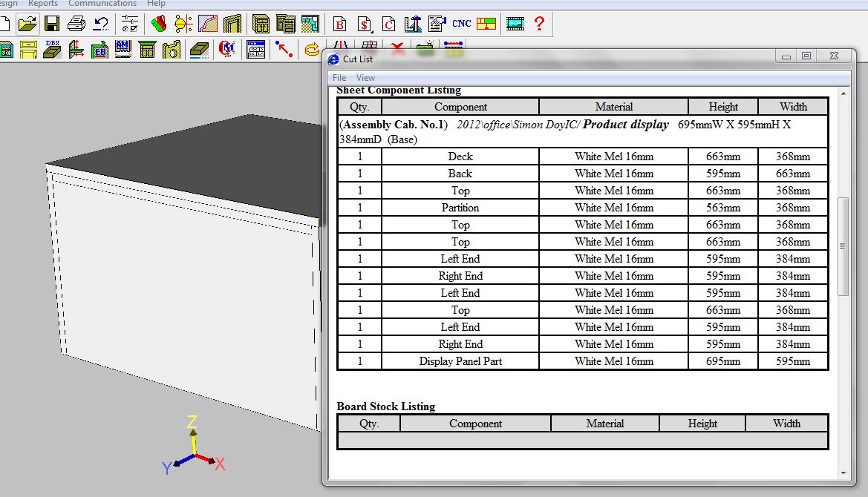Screen dimensions: 868x497
Task: Click the red question mark help icon
Action: tap(539, 24)
